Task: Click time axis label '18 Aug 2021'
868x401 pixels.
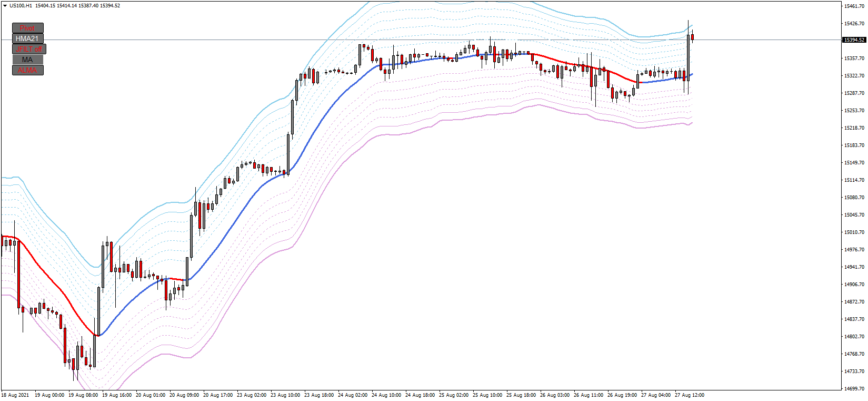Action: coord(15,395)
